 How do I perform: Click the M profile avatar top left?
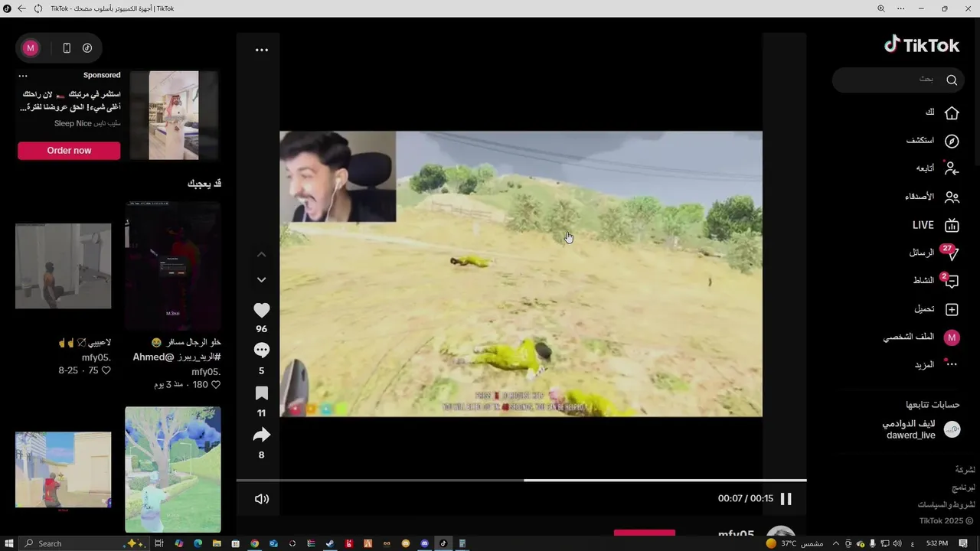tap(31, 48)
